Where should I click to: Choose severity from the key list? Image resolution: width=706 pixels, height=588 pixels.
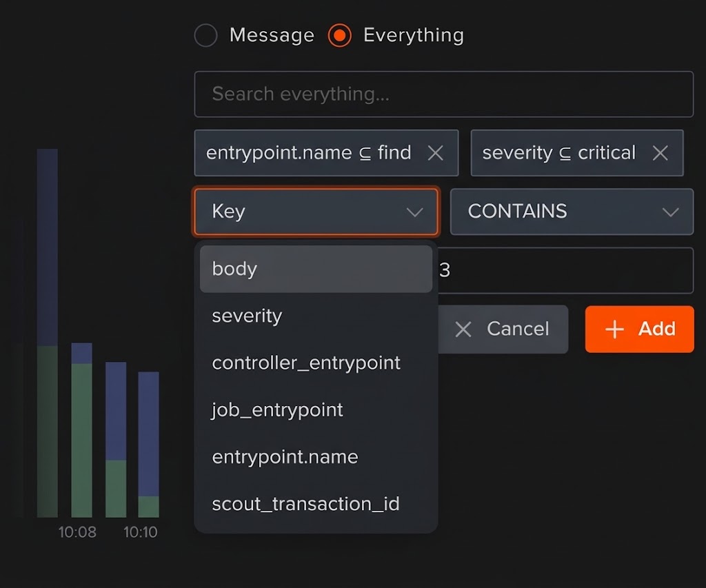coord(316,316)
